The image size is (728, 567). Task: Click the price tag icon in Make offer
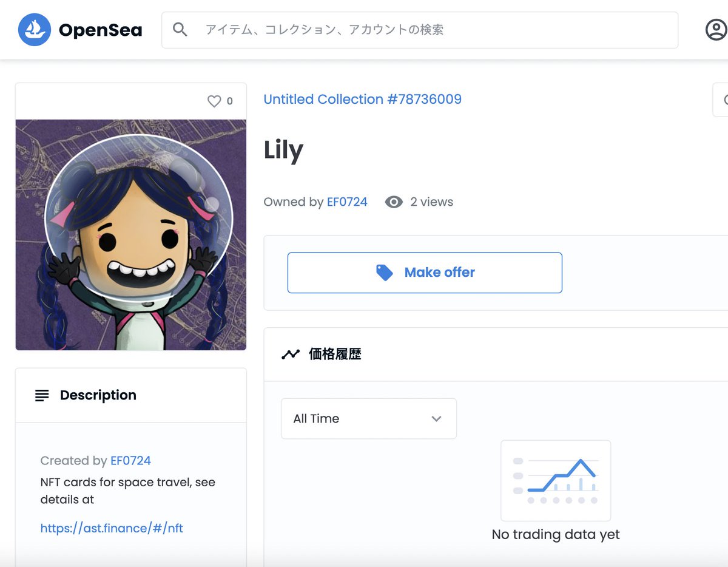384,272
